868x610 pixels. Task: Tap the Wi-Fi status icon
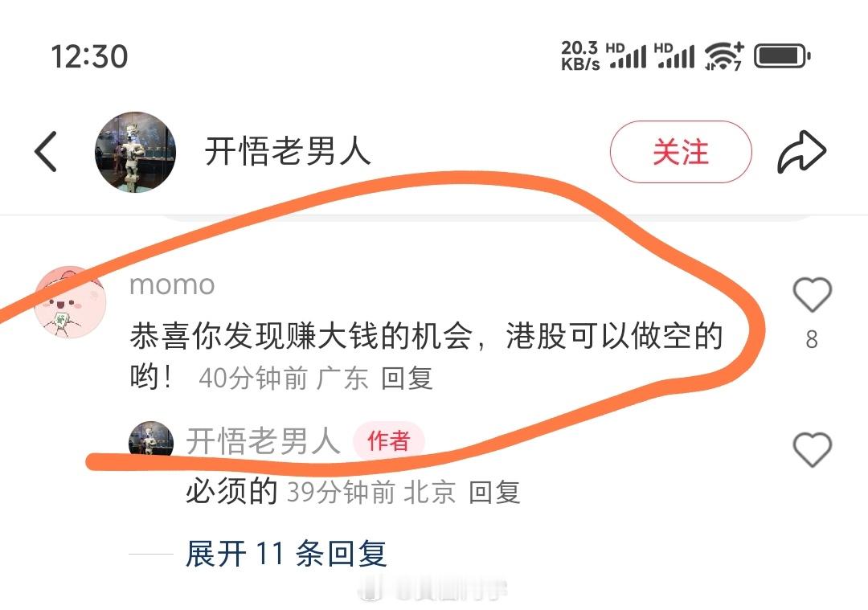(x=723, y=56)
